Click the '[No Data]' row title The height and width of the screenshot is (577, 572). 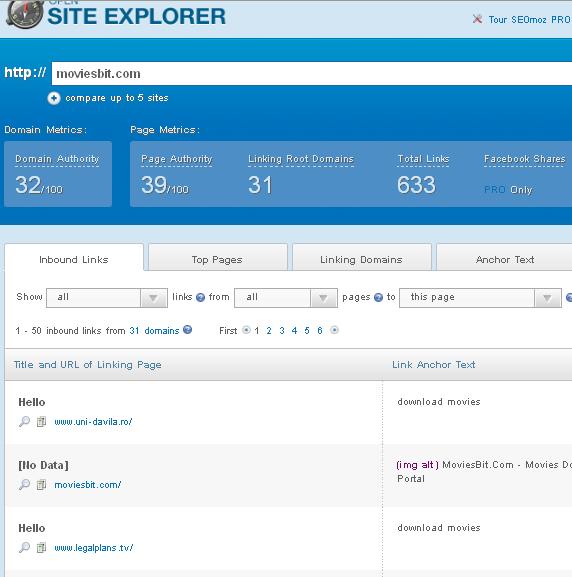click(43, 465)
